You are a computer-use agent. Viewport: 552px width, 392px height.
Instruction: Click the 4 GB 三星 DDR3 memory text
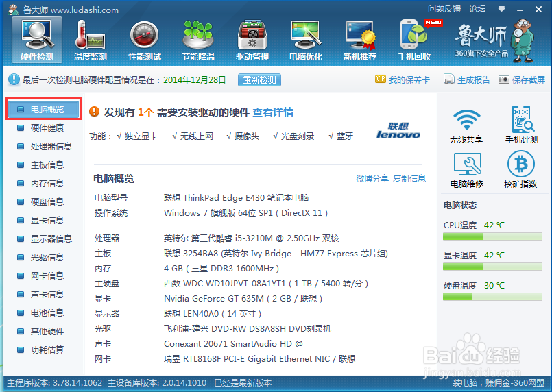click(221, 269)
